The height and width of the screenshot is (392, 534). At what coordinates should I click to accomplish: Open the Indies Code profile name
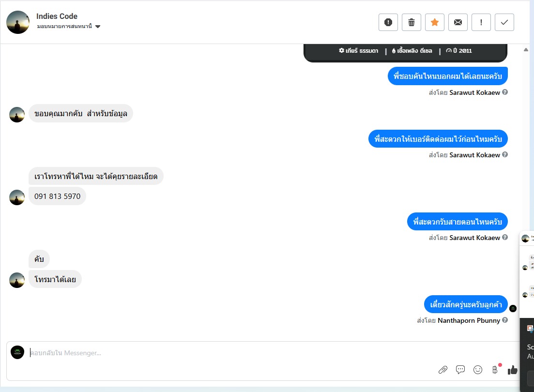57,16
